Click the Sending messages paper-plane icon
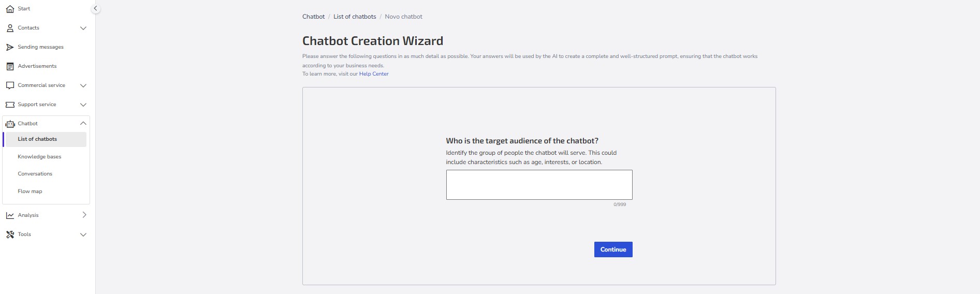The height and width of the screenshot is (294, 980). tap(10, 47)
